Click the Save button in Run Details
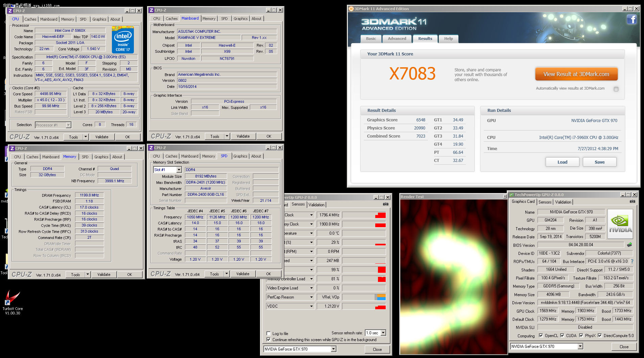 tap(600, 162)
